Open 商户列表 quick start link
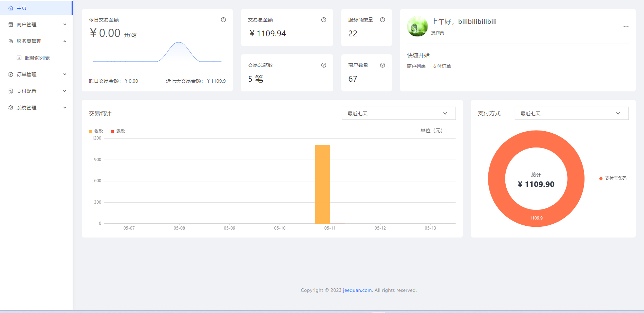 [416, 66]
